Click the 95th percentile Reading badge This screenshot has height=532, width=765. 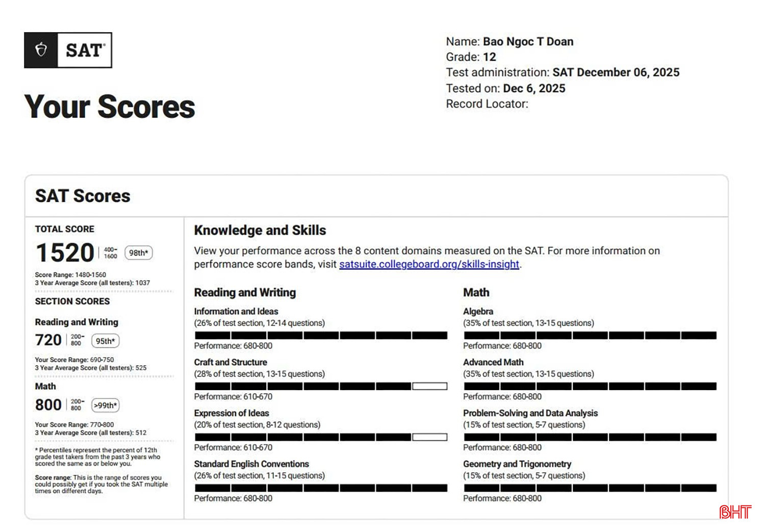pos(105,341)
